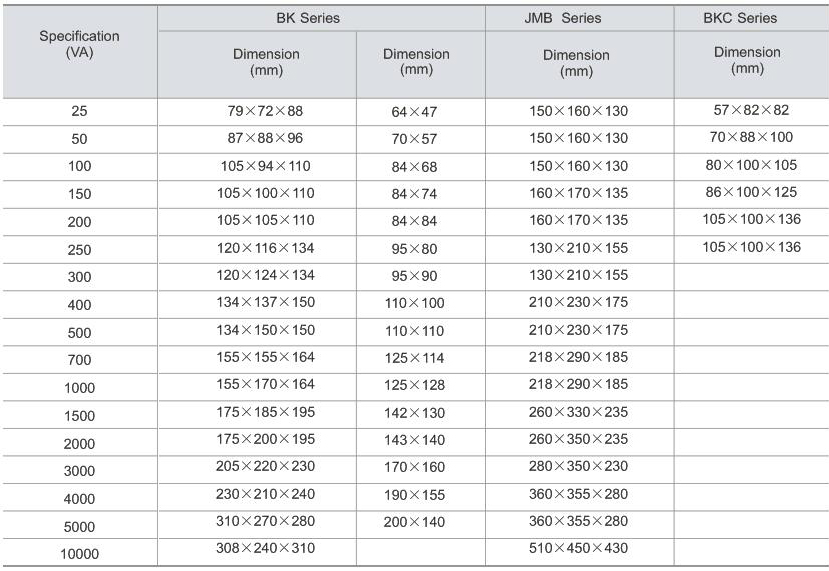Click the 86×100×125 BKC dimension cell

pyautogui.click(x=752, y=192)
